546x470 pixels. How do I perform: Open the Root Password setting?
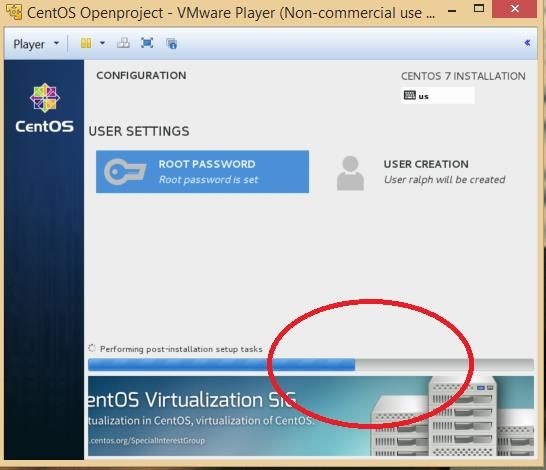click(202, 172)
